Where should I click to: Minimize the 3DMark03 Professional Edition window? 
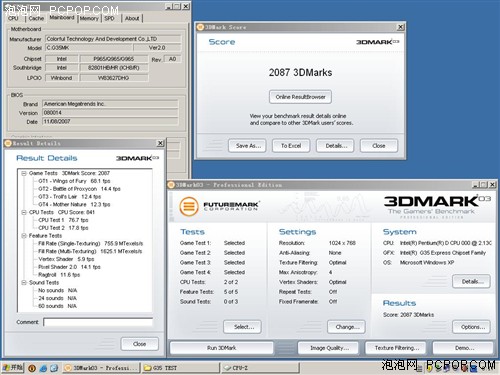coord(476,185)
